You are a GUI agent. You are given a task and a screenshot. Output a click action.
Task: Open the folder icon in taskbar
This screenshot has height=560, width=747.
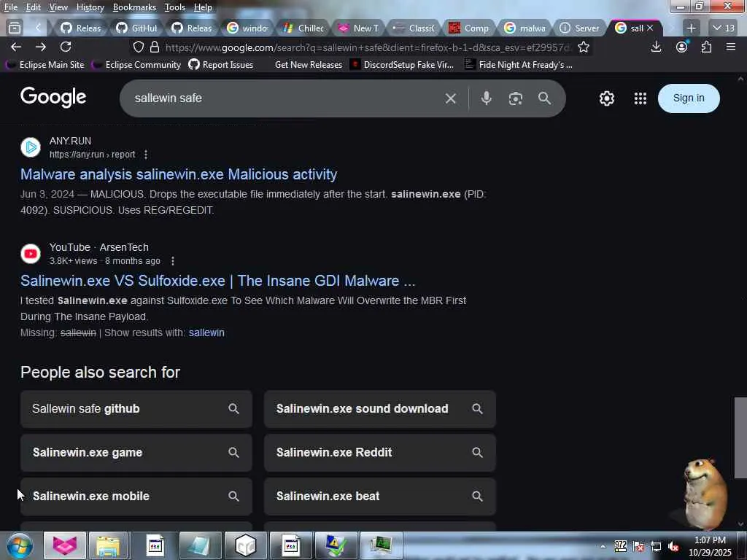[x=108, y=545]
